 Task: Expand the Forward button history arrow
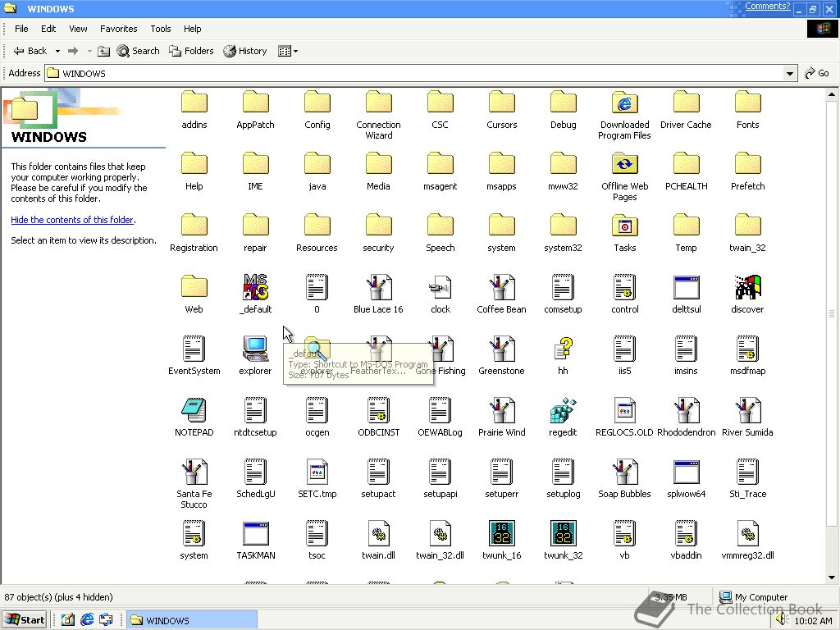89,51
